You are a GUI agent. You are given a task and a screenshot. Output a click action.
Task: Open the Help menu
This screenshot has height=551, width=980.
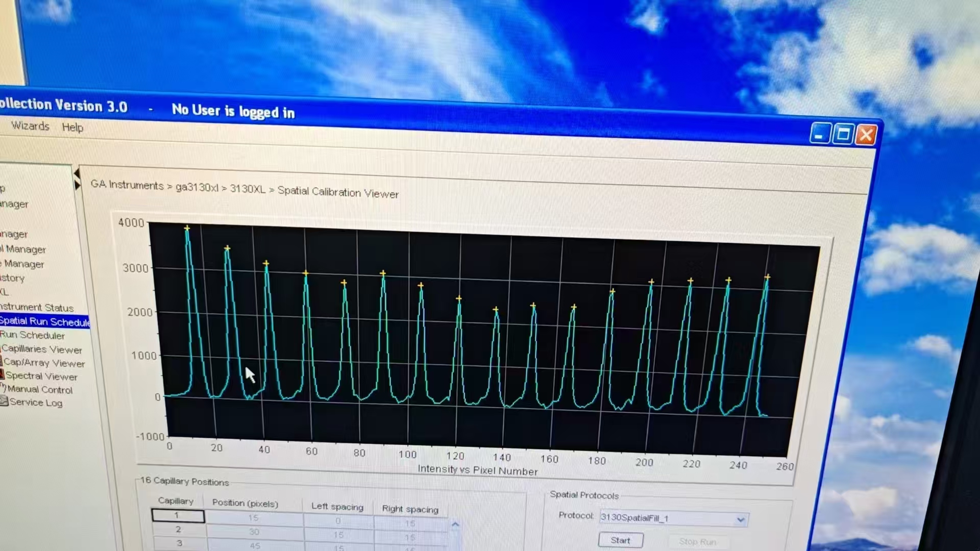click(72, 128)
